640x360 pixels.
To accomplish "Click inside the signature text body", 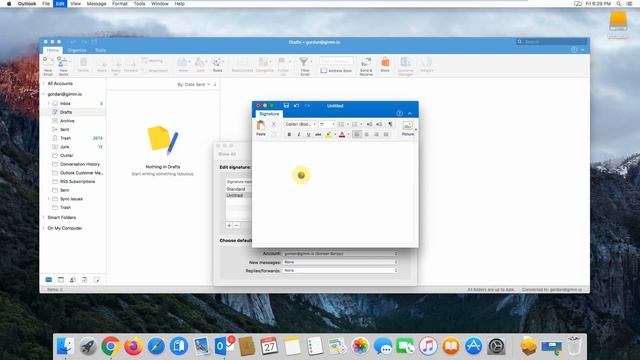I will click(335, 194).
